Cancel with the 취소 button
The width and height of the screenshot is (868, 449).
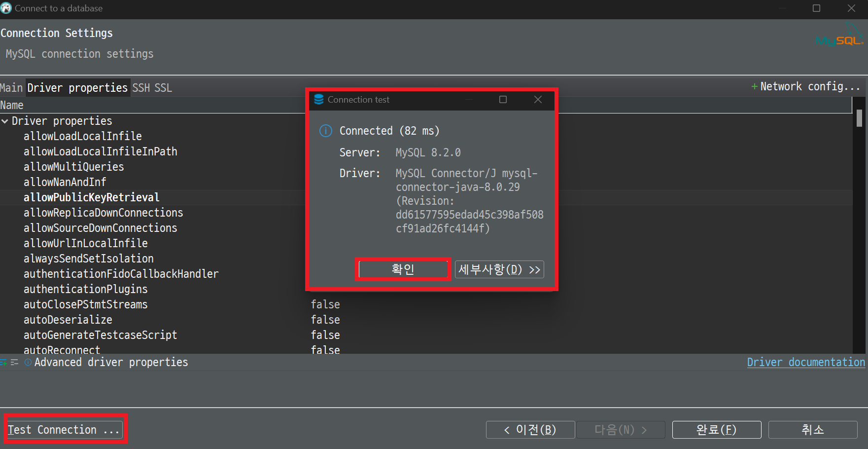tap(813, 430)
